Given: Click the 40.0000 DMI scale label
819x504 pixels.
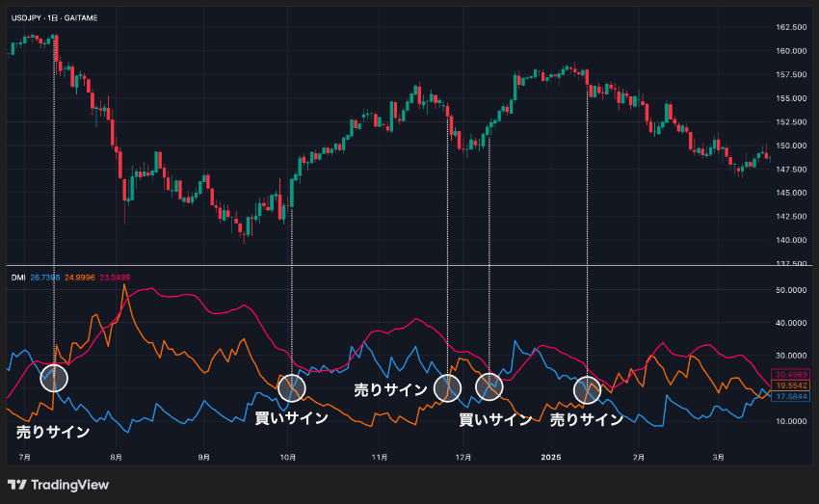Looking at the screenshot, I should pyautogui.click(x=791, y=323).
